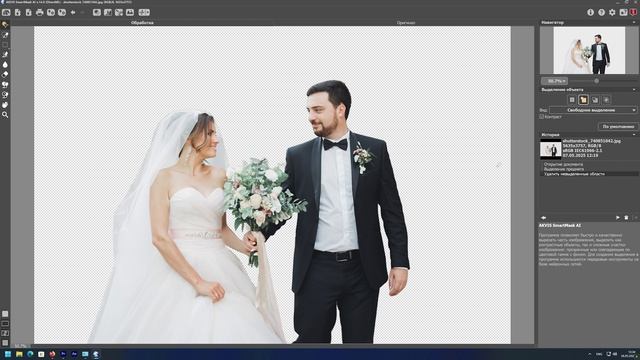Select the last object selection mode icon
640x360 pixels.
pyautogui.click(x=607, y=100)
